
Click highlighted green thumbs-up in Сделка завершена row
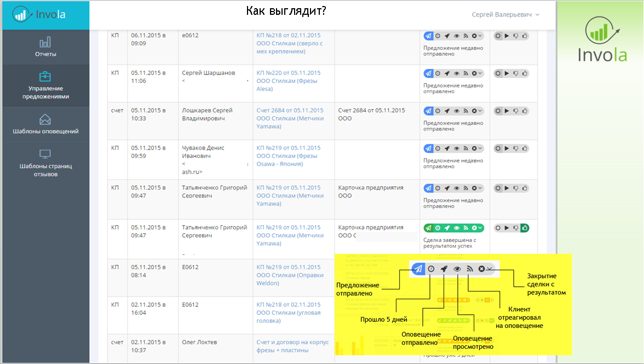pyautogui.click(x=525, y=228)
